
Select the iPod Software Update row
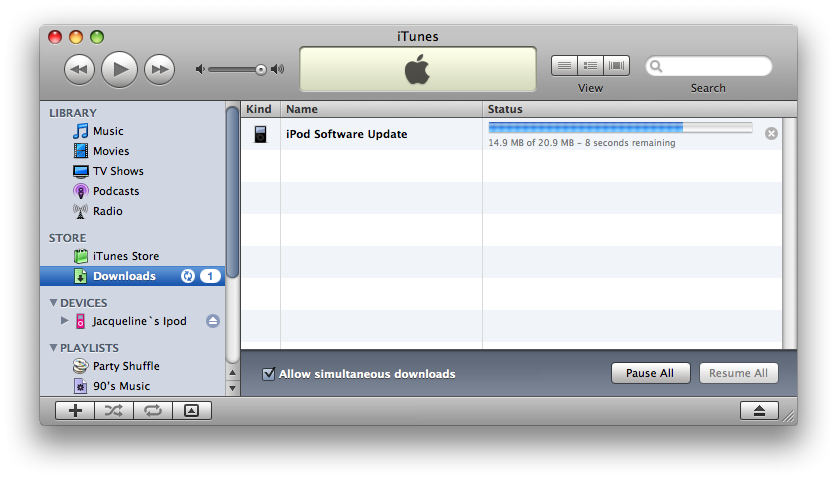[x=511, y=134]
